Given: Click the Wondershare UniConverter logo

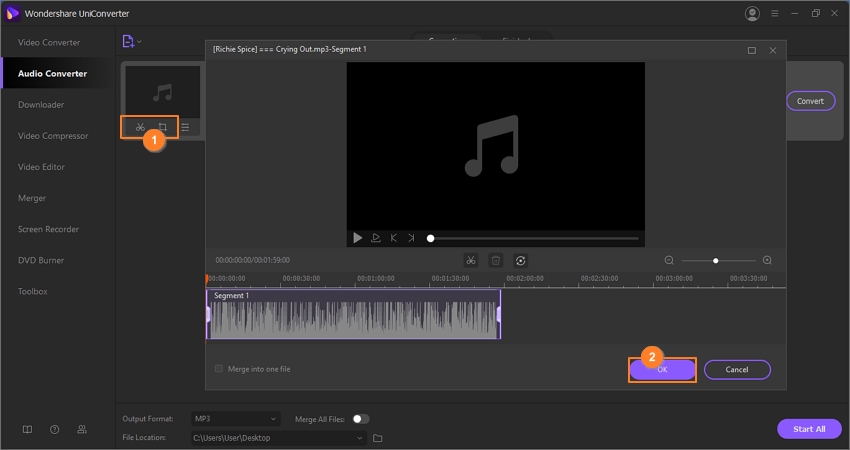Looking at the screenshot, I should 12,14.
